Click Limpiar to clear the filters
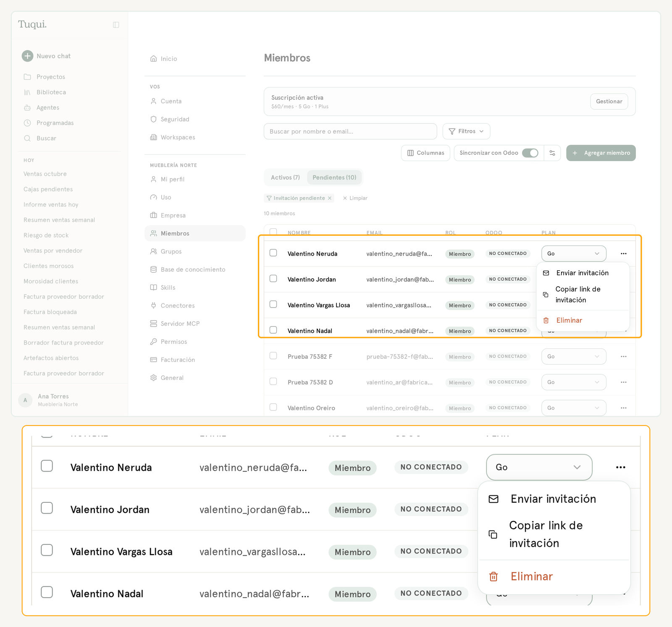The image size is (672, 627). (x=355, y=198)
